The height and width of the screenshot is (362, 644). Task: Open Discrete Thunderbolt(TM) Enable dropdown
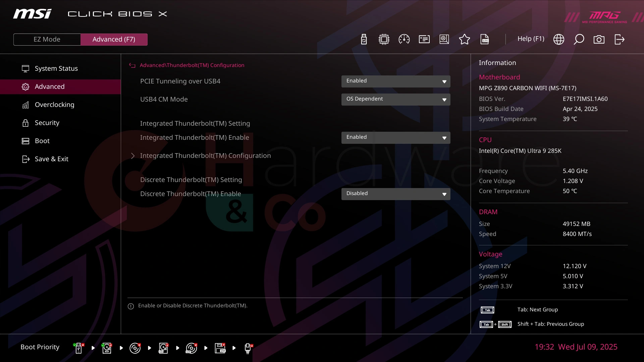(396, 194)
